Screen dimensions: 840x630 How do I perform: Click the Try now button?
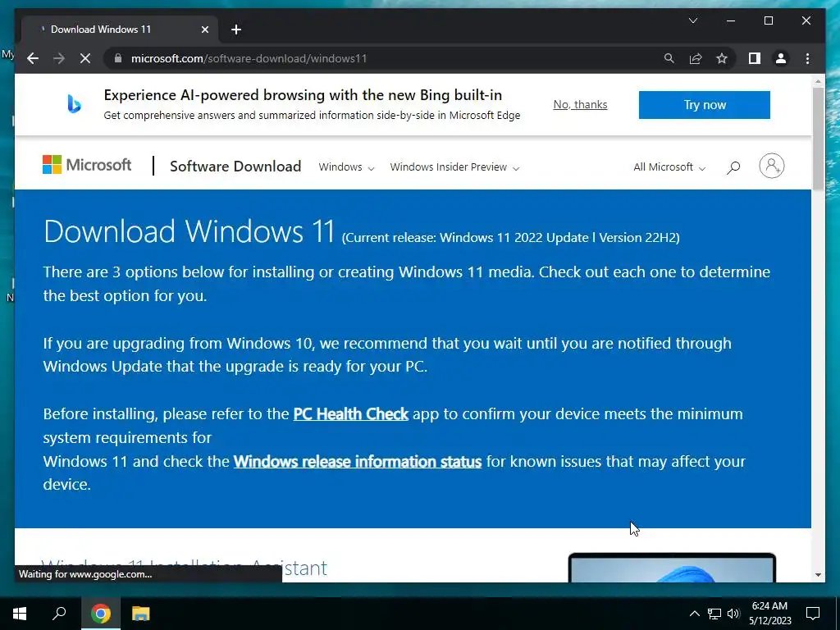point(704,105)
